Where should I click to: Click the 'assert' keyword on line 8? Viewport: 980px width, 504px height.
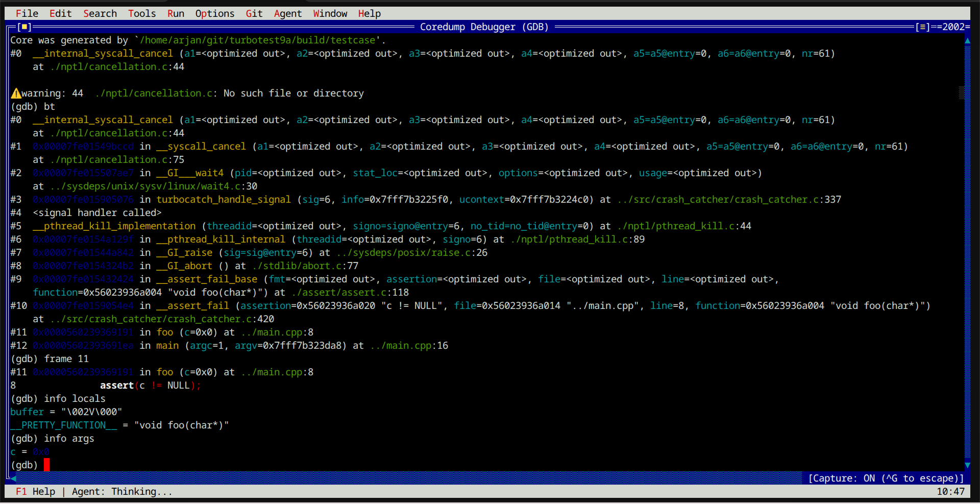point(117,386)
